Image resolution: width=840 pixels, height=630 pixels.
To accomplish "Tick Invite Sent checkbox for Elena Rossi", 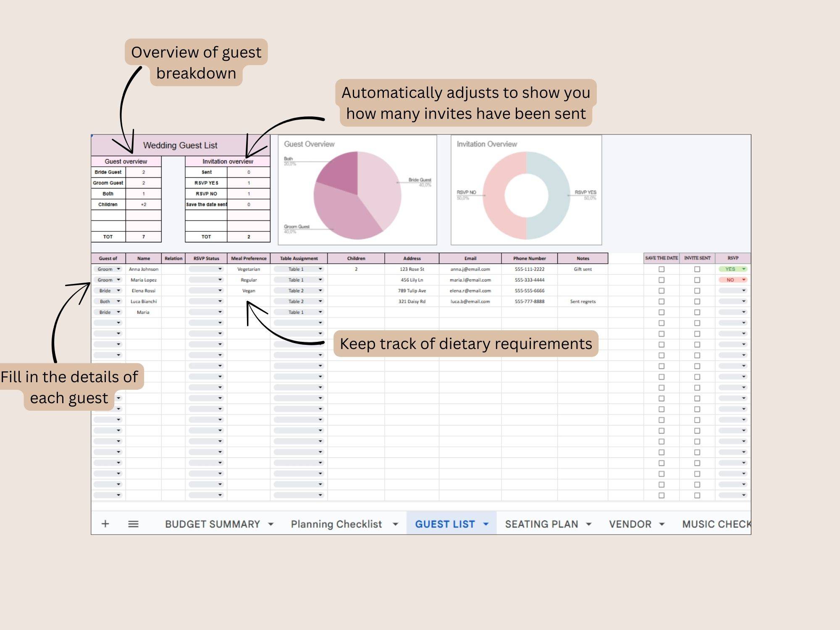I will pos(697,291).
